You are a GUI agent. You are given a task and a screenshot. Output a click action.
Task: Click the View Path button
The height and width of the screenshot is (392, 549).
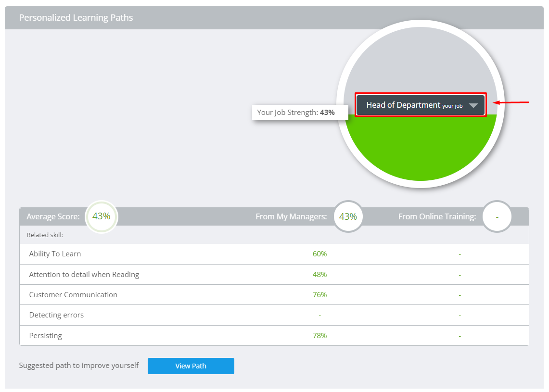coord(191,366)
